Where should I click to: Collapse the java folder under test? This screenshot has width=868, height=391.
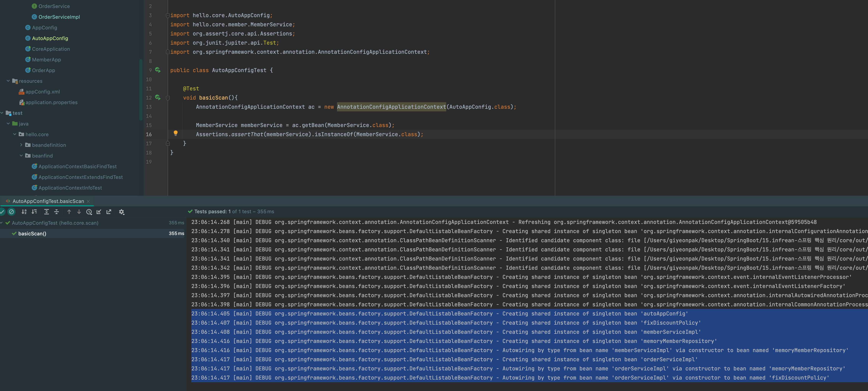coord(8,123)
